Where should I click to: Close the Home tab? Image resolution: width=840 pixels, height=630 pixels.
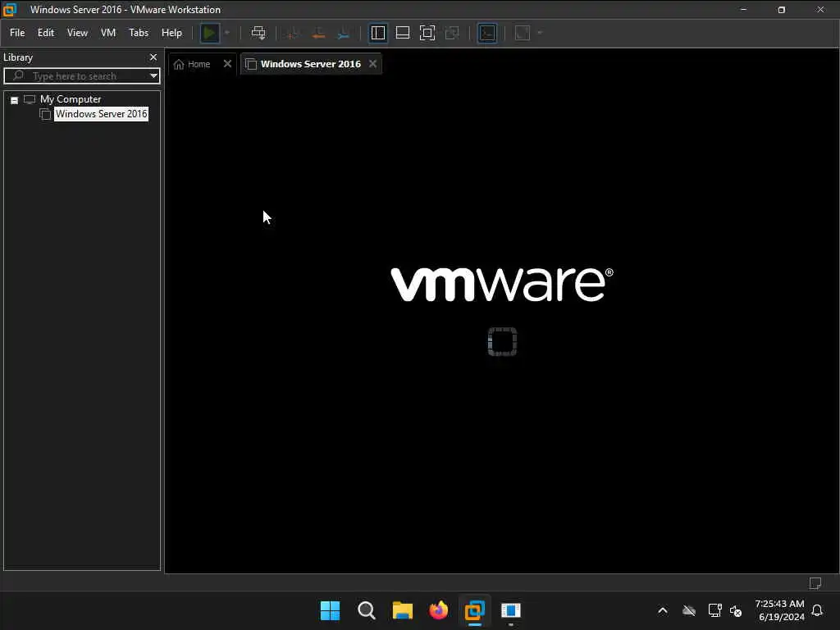227,64
